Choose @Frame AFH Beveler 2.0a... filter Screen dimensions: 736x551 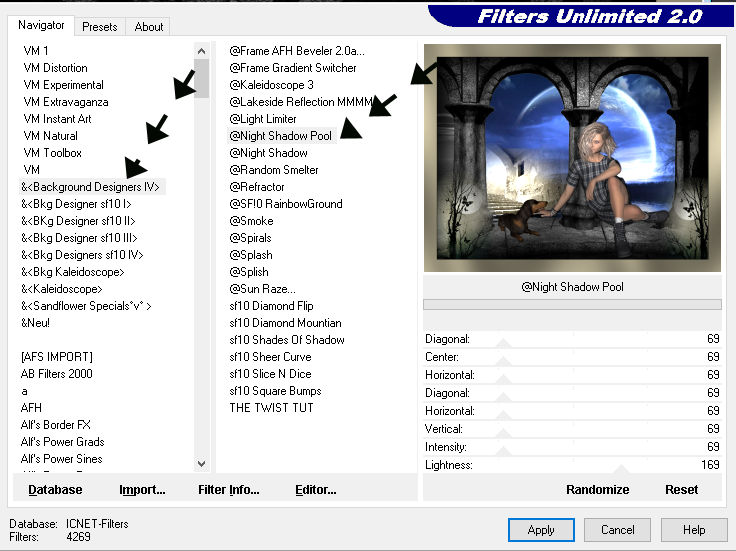coord(297,51)
